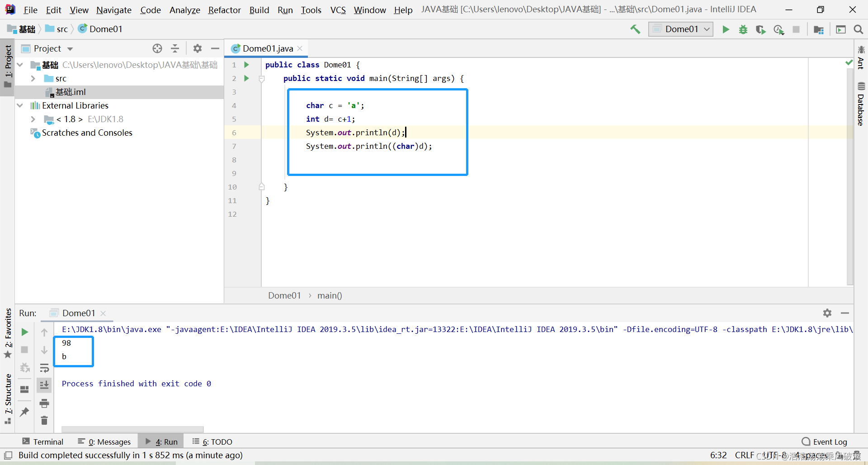Collapse External Libraries node
The height and width of the screenshot is (465, 868).
(x=20, y=106)
